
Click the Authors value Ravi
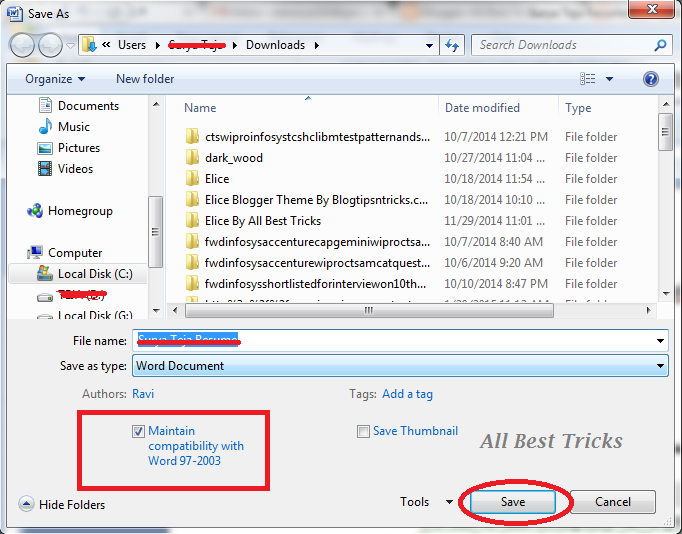(143, 394)
